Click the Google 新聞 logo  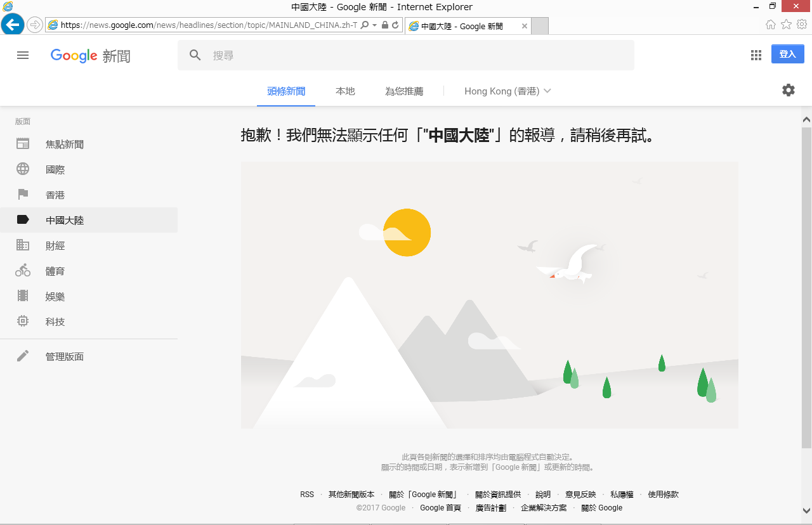point(91,56)
